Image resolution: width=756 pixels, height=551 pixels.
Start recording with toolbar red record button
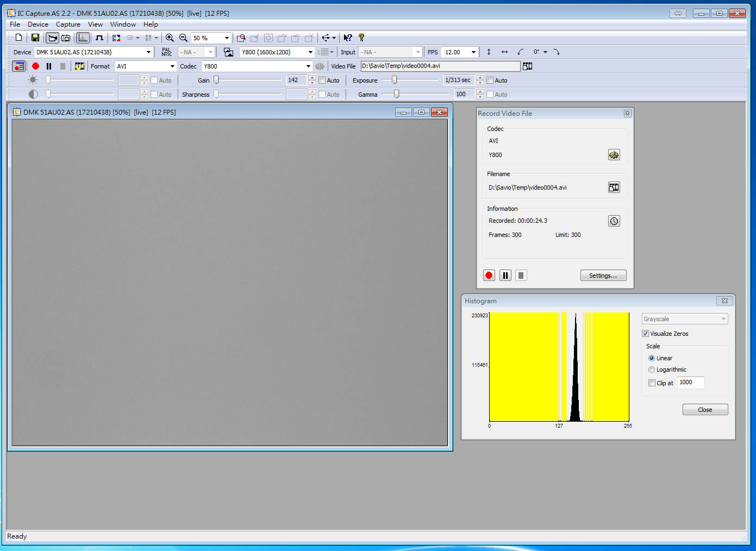(36, 66)
